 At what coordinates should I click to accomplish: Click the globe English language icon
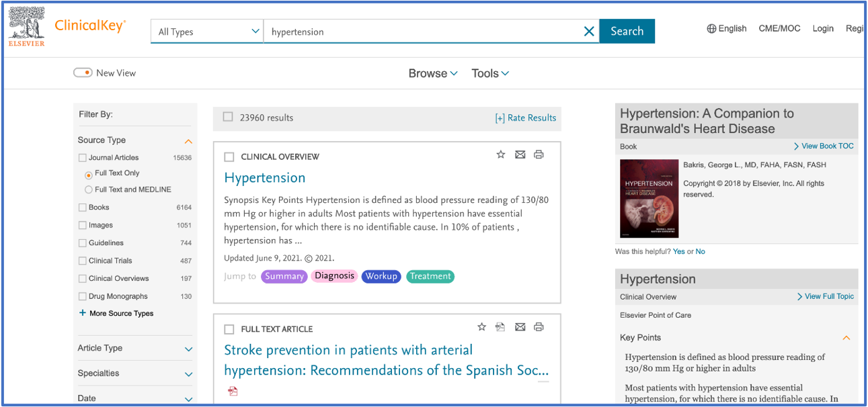pos(711,29)
